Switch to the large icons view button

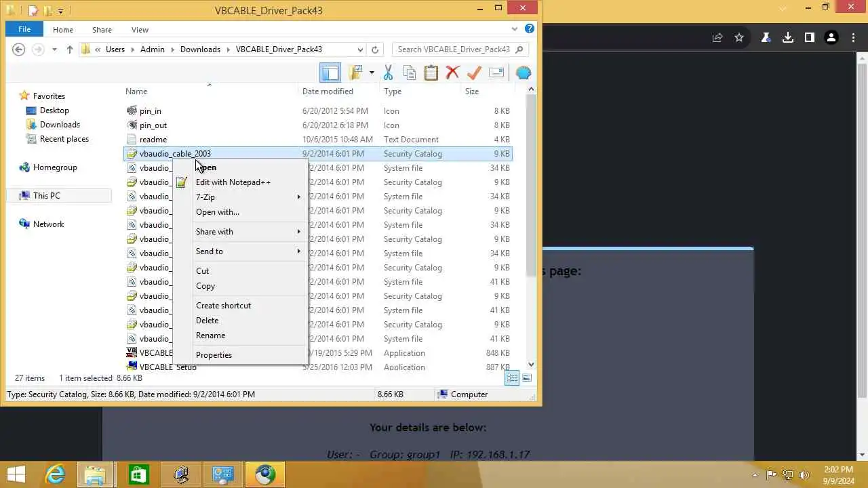pos(527,378)
